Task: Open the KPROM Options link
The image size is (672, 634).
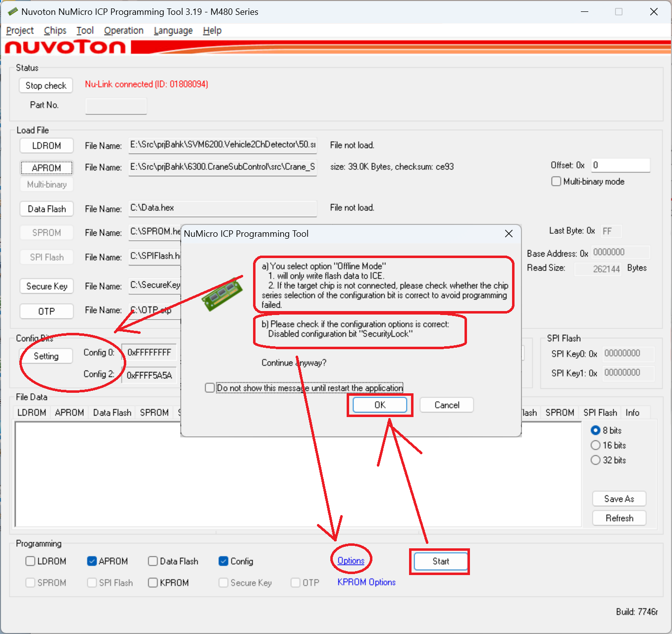Action: [x=366, y=582]
